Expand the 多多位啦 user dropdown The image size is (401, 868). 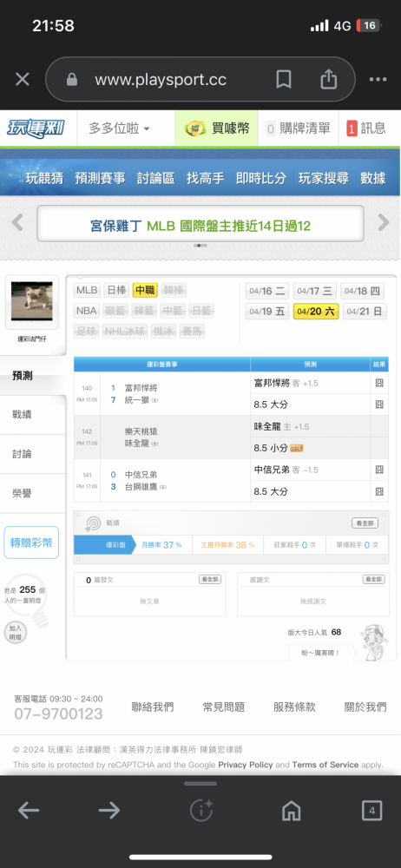[119, 128]
